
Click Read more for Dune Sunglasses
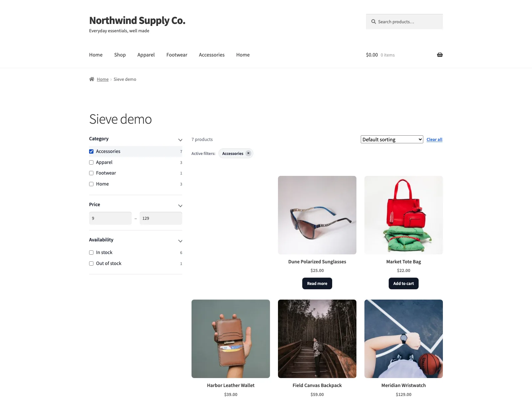[x=317, y=284]
